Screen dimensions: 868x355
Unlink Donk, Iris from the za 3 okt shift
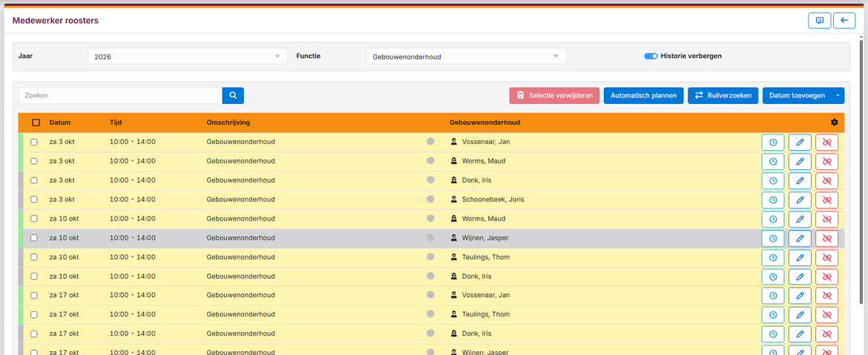click(827, 180)
